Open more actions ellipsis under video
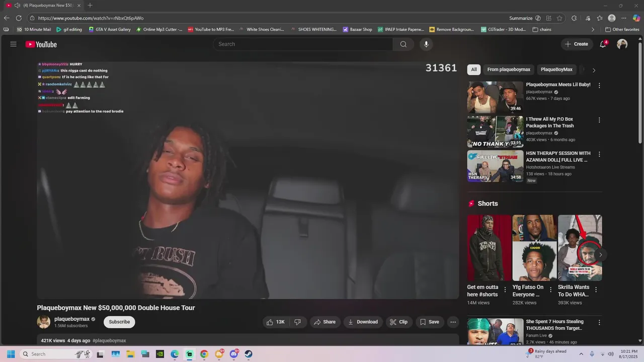644x362 pixels. 453,322
